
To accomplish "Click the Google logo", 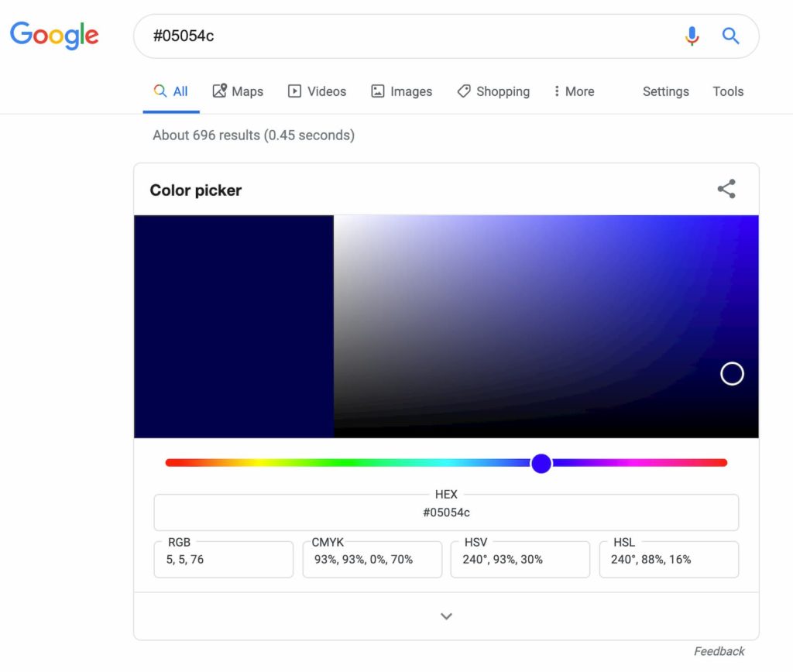I will 53,36.
